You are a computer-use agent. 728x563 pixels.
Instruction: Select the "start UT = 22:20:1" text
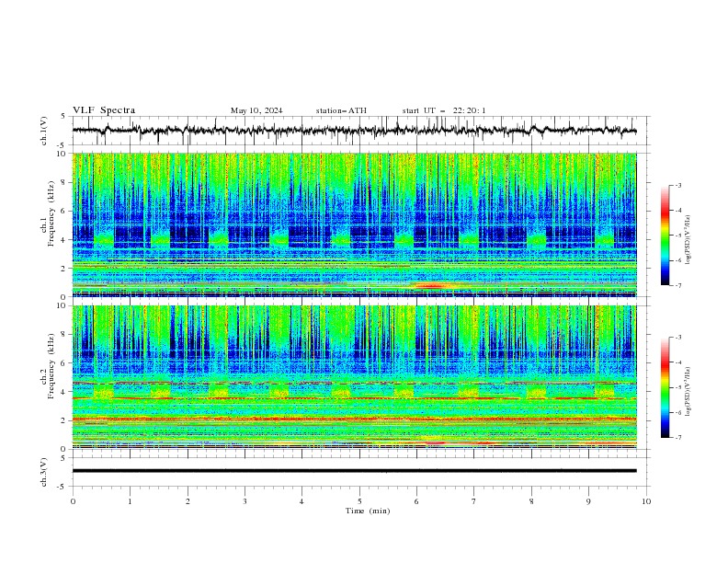click(444, 110)
